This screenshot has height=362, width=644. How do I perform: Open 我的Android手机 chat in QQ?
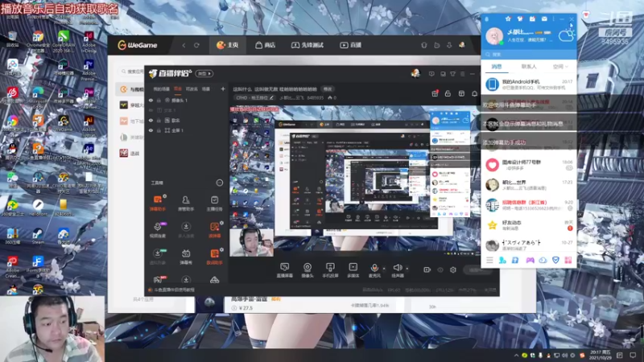coord(529,84)
